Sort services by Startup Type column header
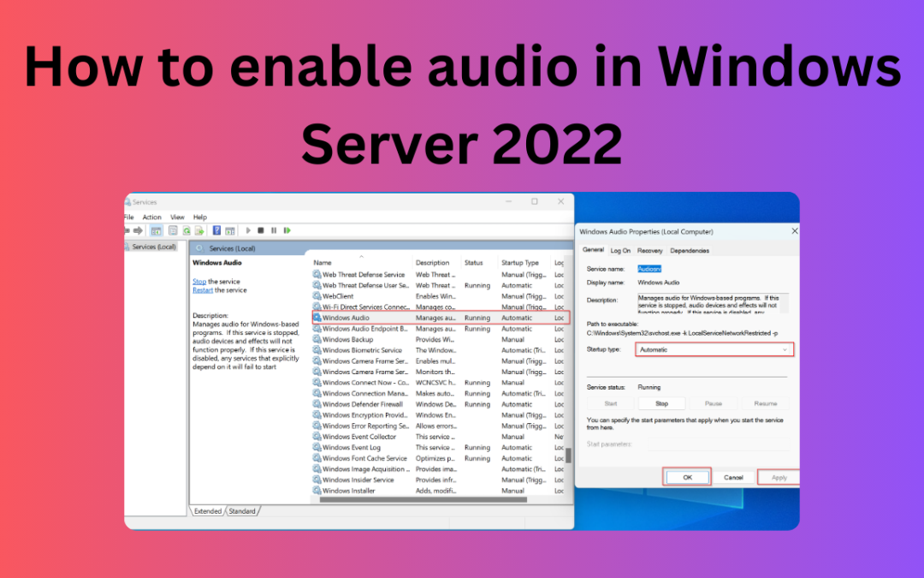Screen dimensions: 924x578 (x=519, y=263)
